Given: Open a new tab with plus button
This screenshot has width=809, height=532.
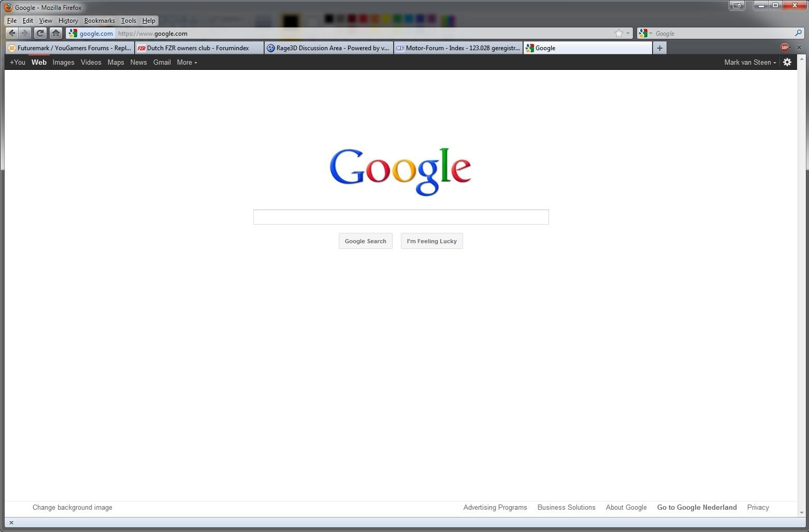Looking at the screenshot, I should tap(659, 48).
